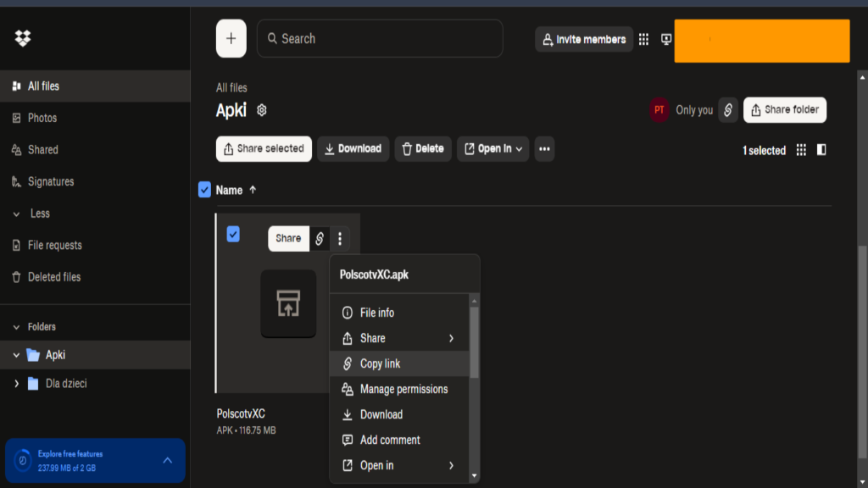868x488 pixels.
Task: Collapse the Apki folder tree chevron
Action: tap(16, 355)
